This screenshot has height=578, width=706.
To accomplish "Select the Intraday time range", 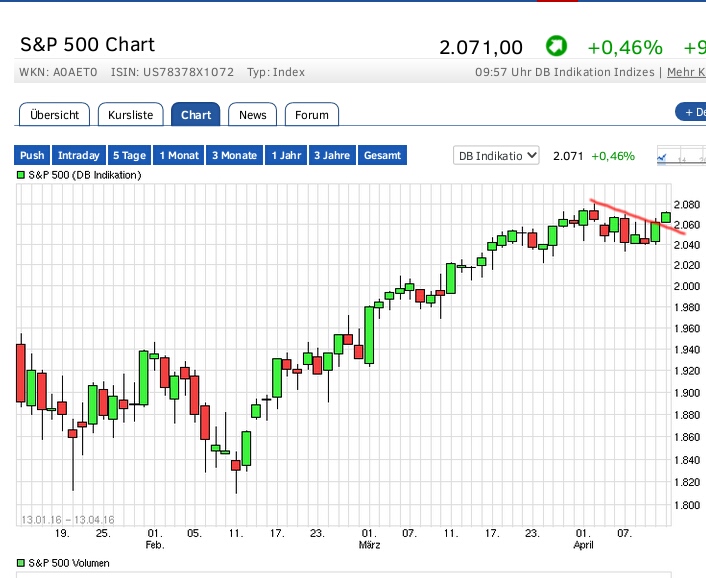I will coord(79,155).
